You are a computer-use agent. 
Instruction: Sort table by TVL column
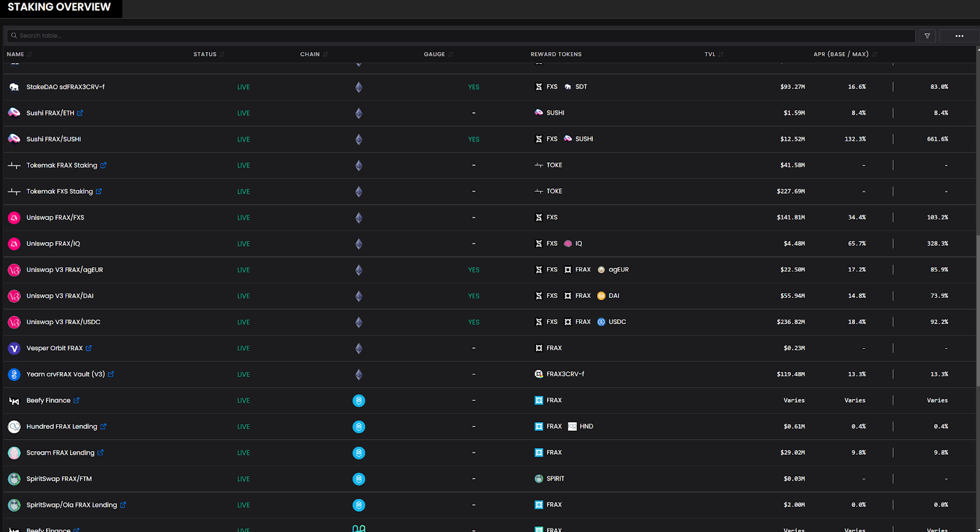pyautogui.click(x=714, y=54)
